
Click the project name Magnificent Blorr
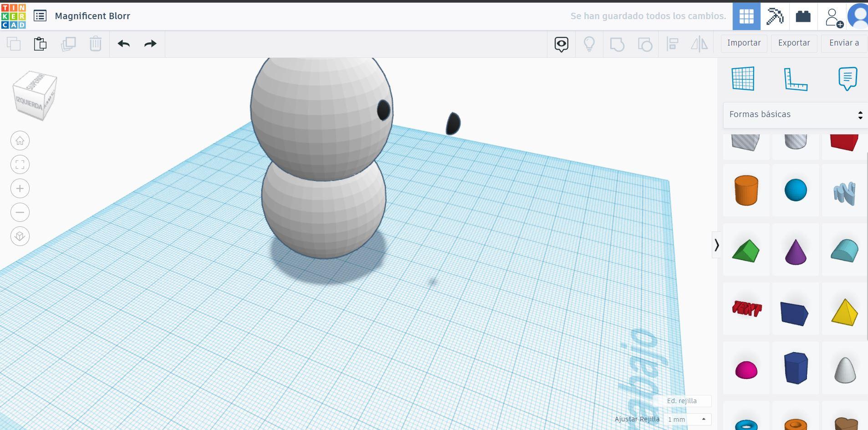click(92, 16)
